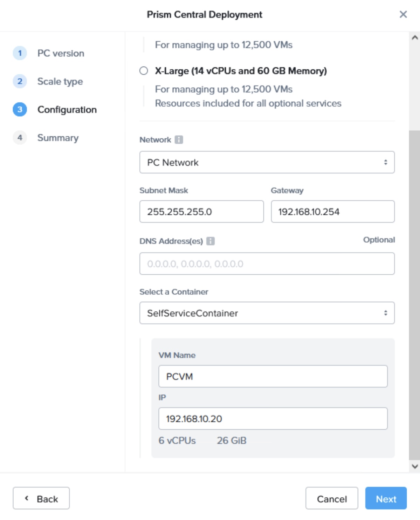This screenshot has height=520, width=420.
Task: Click step 4 circle icon
Action: [x=20, y=138]
